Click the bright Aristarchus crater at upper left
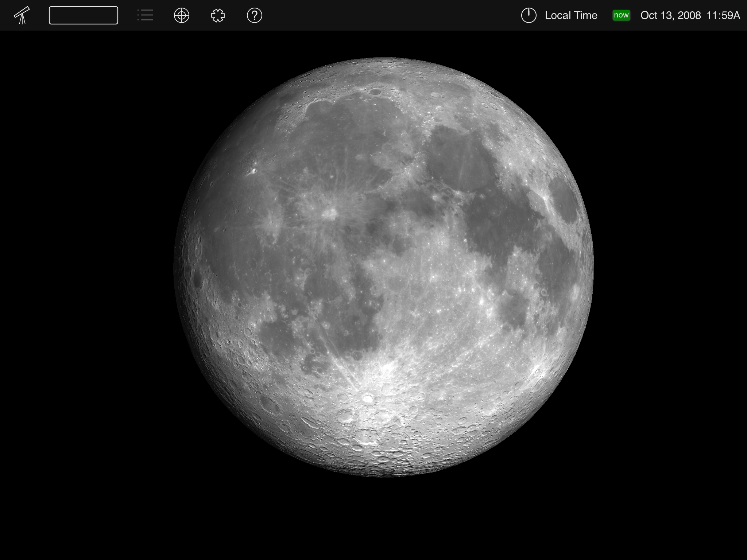This screenshot has height=560, width=747. (253, 171)
